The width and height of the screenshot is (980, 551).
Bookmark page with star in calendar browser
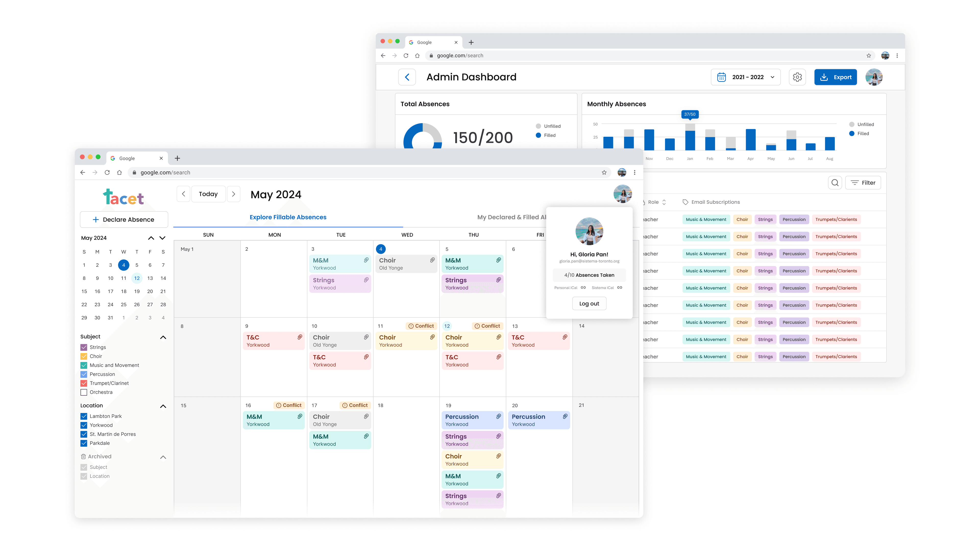[x=604, y=173]
